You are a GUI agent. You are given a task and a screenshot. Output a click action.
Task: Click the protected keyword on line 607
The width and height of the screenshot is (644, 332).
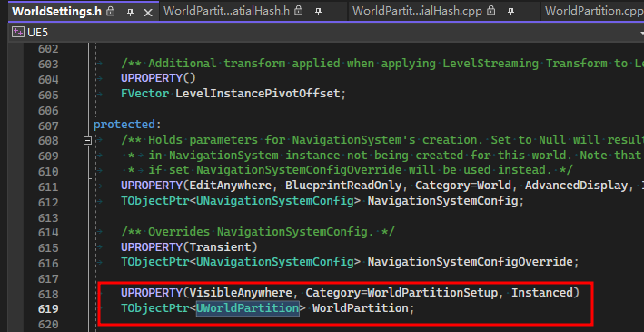coord(124,125)
